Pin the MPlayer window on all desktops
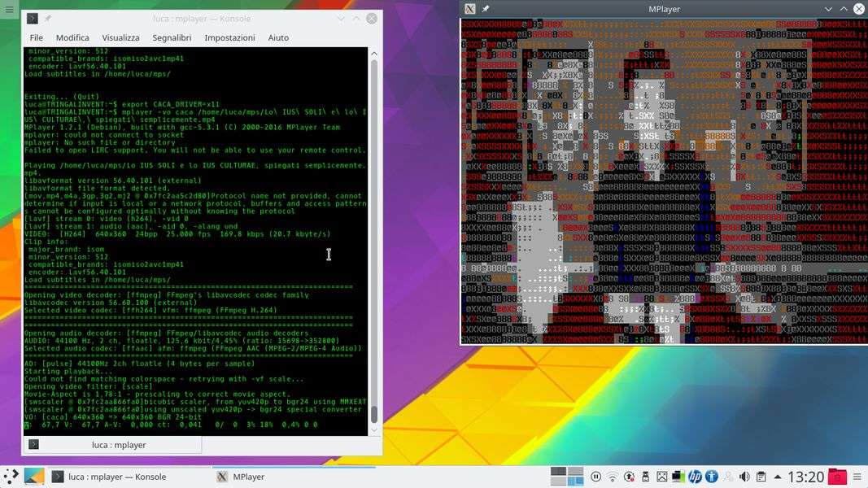The image size is (868, 488). click(486, 9)
